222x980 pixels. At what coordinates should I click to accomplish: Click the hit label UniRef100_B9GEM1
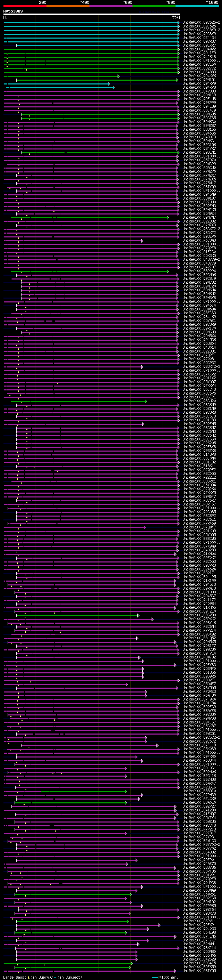pos(199,152)
